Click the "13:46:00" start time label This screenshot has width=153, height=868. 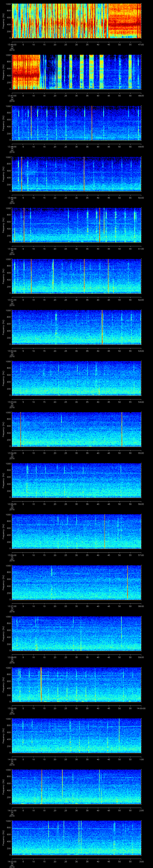(12, 44)
